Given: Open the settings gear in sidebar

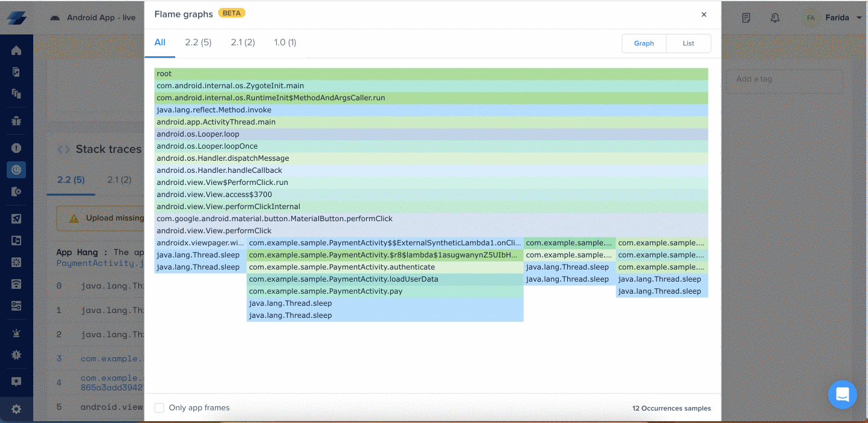Looking at the screenshot, I should (16, 409).
